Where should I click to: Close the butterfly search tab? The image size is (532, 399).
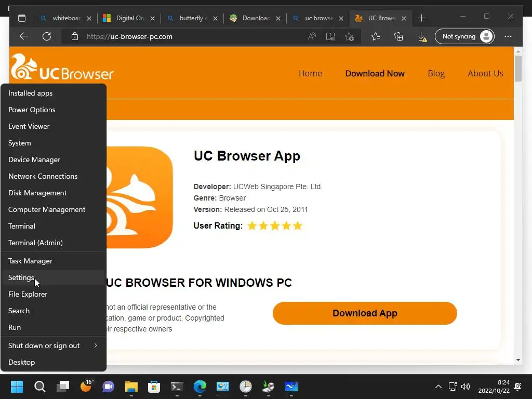tap(215, 18)
